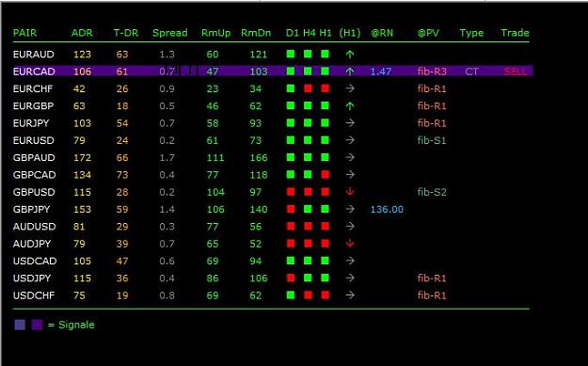Select the AUDJPY pair name
Screen dimensions: 588x366
(32, 244)
